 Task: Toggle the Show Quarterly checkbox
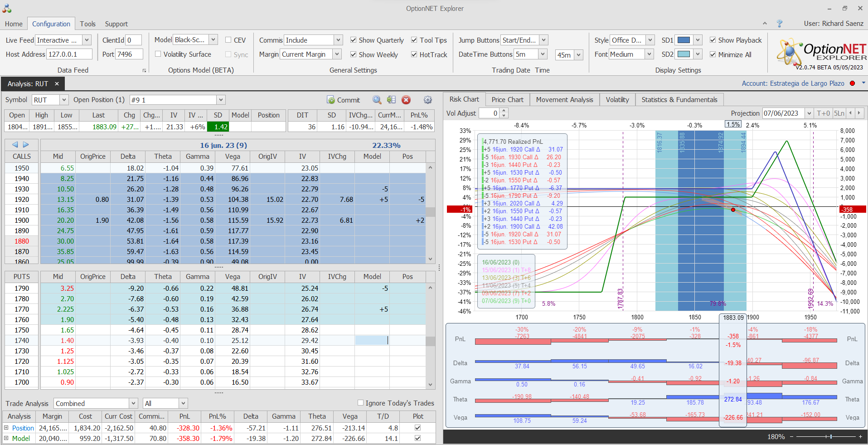pos(354,40)
